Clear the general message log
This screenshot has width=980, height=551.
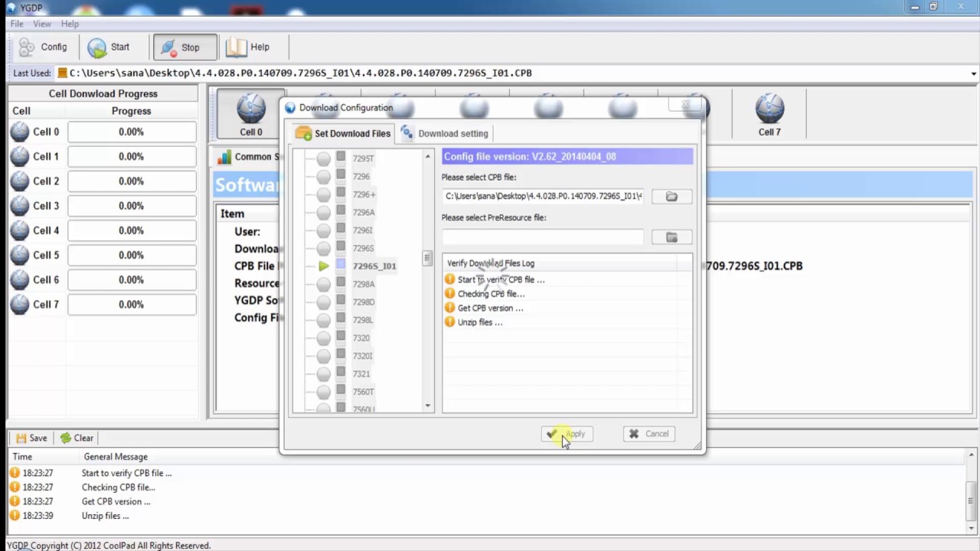pos(77,439)
